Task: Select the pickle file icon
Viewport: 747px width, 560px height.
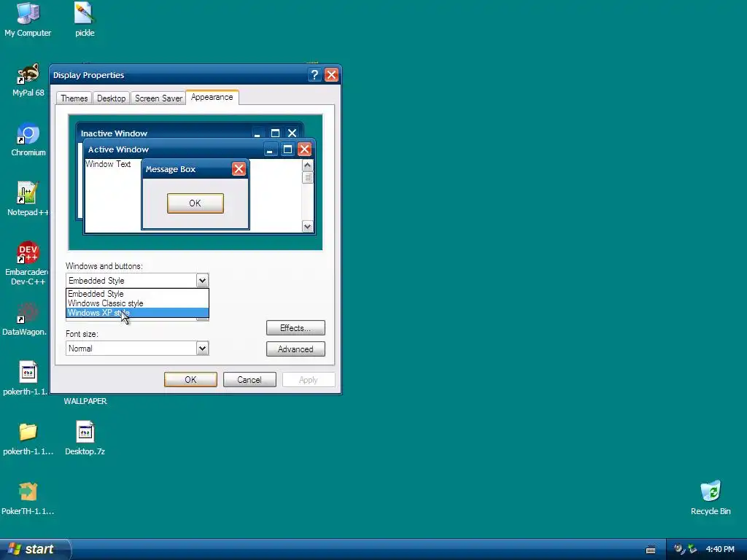Action: (x=85, y=20)
